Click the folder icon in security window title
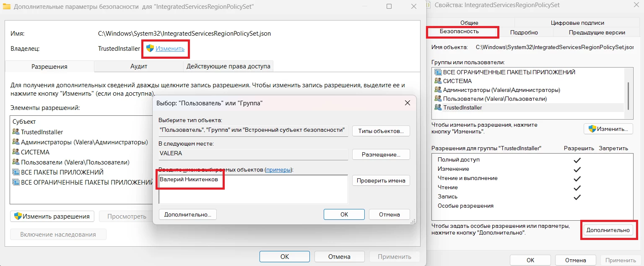644x266 pixels. click(x=7, y=7)
